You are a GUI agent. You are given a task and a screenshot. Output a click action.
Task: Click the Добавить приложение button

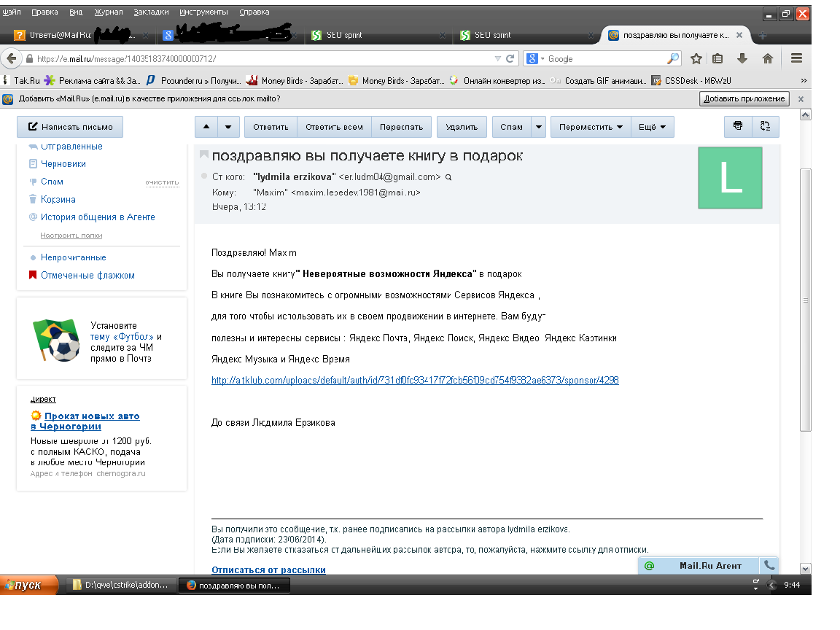(744, 98)
